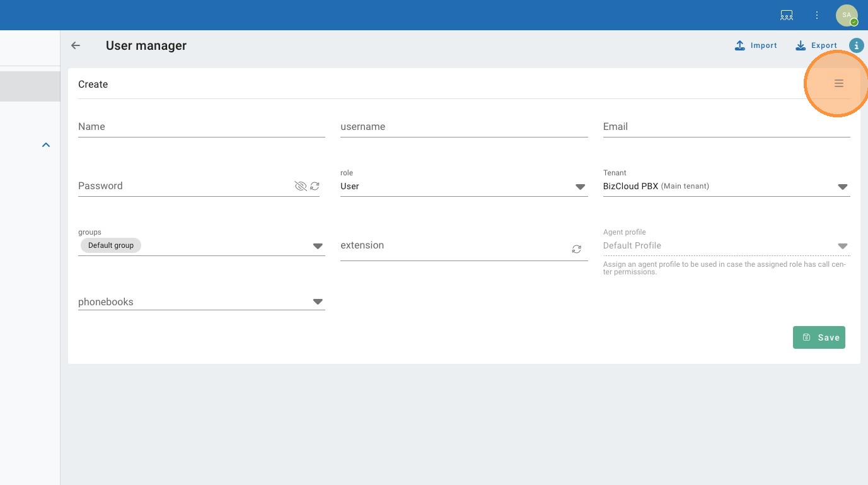868x485 pixels.
Task: Focus the username input field
Action: pyautogui.click(x=464, y=127)
